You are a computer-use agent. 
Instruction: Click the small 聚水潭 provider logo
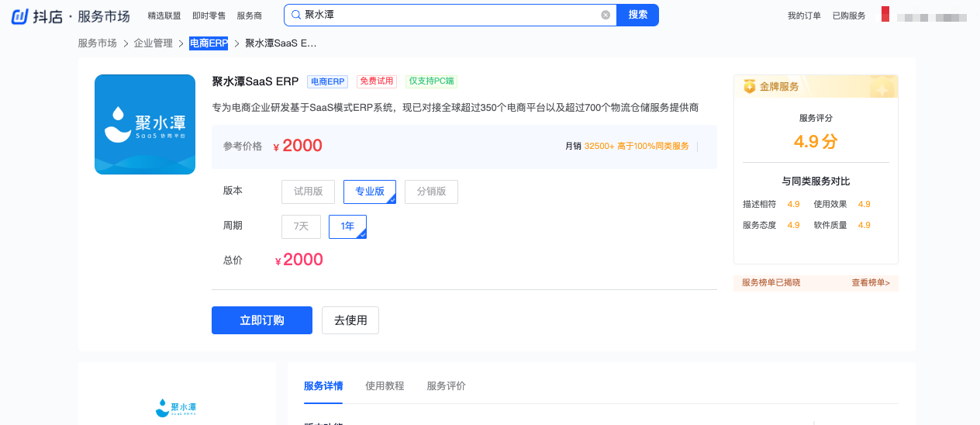(x=177, y=407)
